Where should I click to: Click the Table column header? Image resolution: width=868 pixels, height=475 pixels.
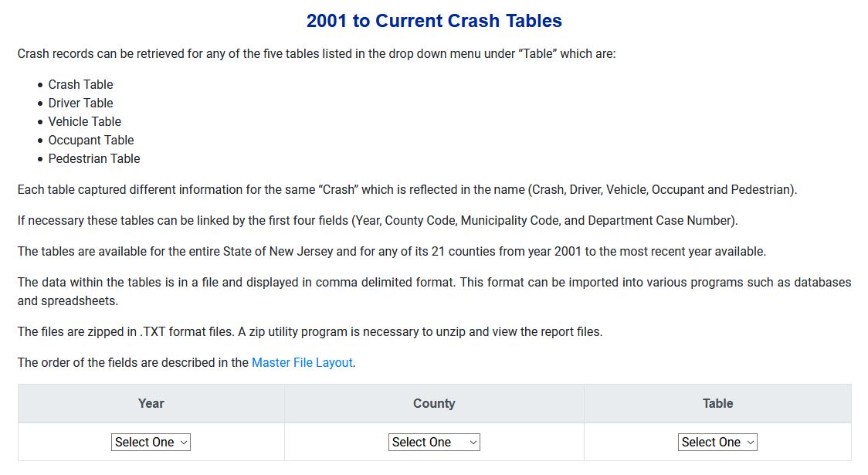click(x=717, y=403)
